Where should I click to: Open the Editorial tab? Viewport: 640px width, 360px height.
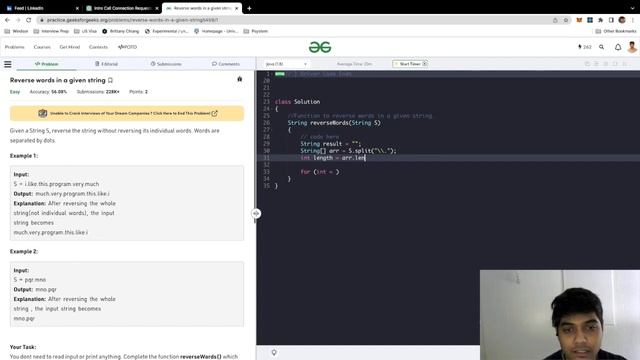coord(106,64)
